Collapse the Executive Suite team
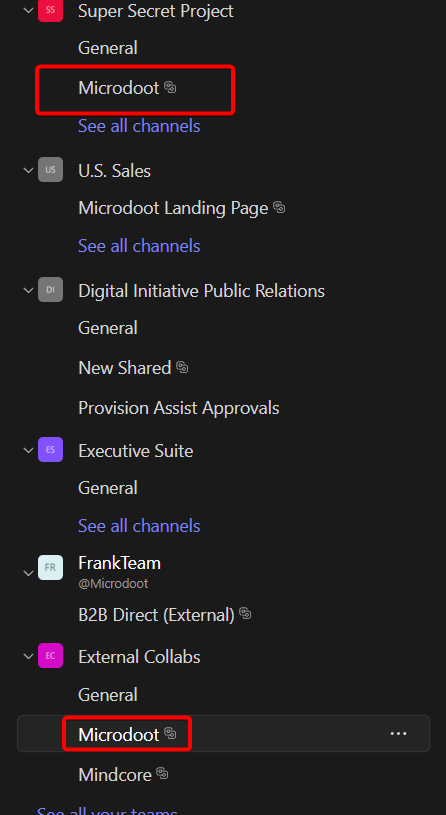 (29, 450)
